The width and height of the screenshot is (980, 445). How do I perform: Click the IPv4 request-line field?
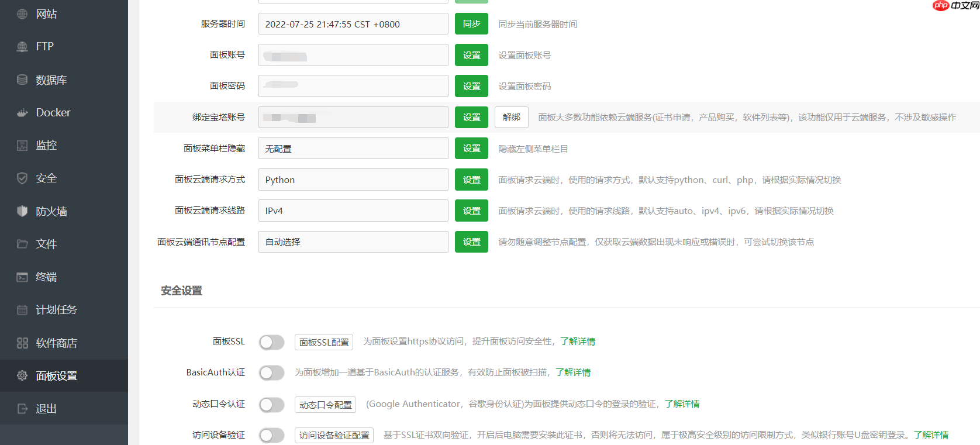(x=353, y=211)
